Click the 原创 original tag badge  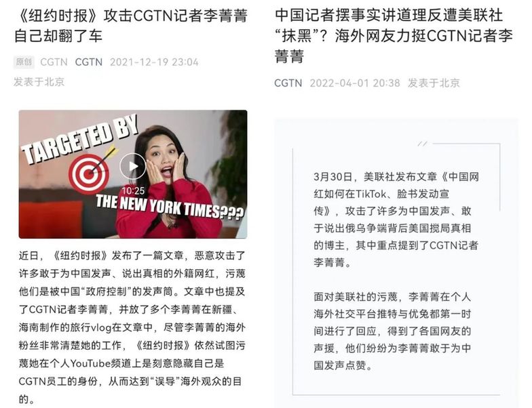pos(23,62)
